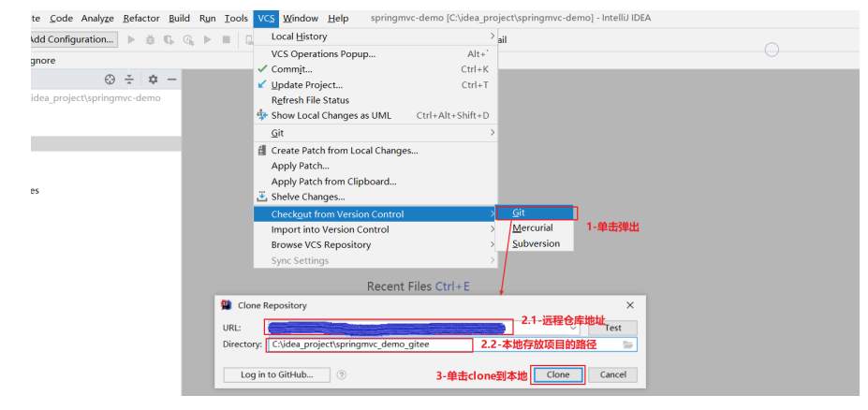Select Git in the checkout submenu
The image size is (868, 410).
pos(536,212)
